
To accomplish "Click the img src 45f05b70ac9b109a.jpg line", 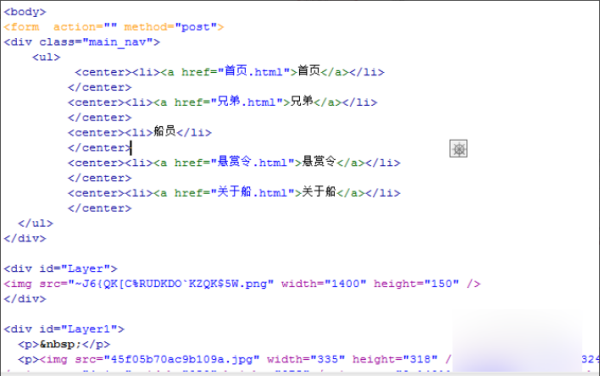I will click(x=235, y=359).
